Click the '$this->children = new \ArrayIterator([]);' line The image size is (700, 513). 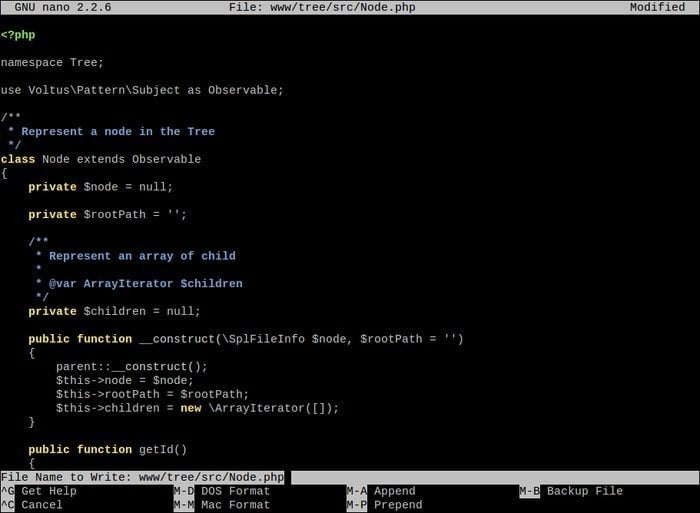pos(197,408)
